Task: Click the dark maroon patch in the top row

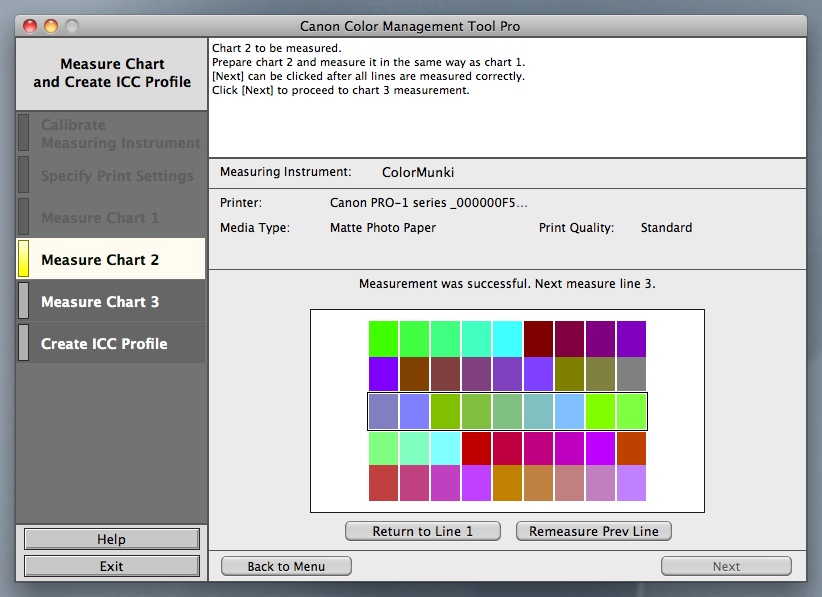Action: pos(538,338)
